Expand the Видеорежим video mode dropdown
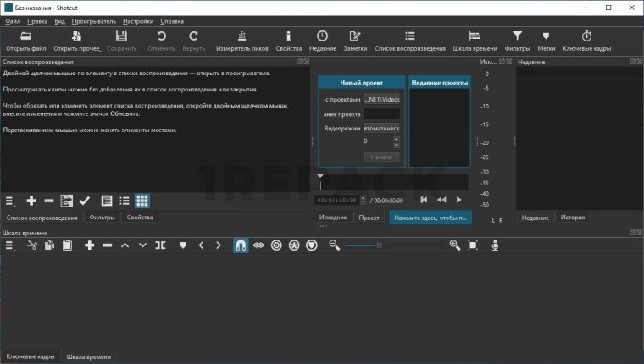The image size is (644, 364). click(x=381, y=128)
